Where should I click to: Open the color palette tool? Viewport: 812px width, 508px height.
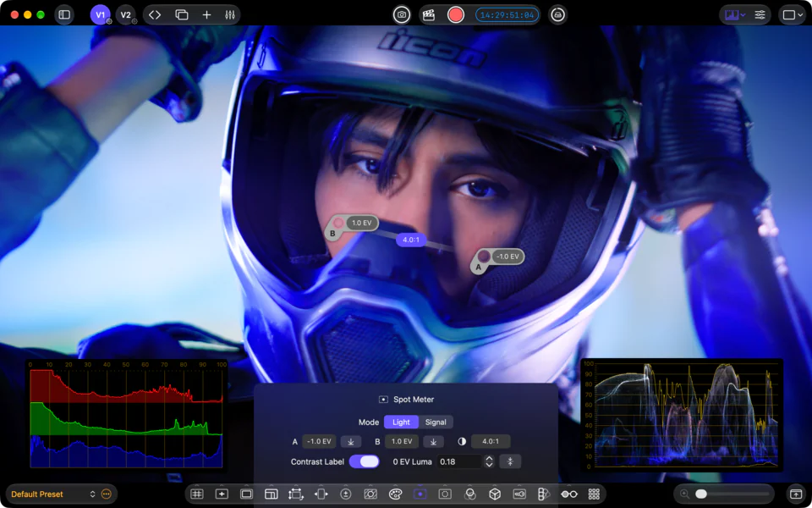pyautogui.click(x=395, y=494)
